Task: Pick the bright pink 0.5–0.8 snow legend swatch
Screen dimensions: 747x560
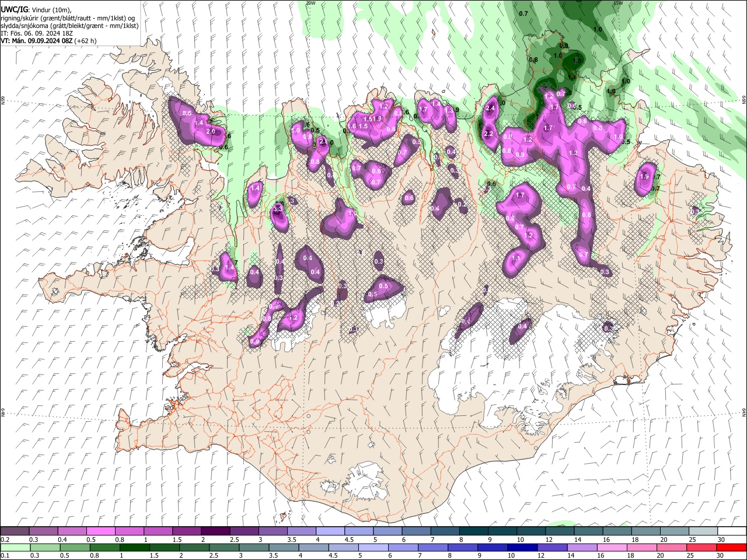Action: (x=100, y=531)
